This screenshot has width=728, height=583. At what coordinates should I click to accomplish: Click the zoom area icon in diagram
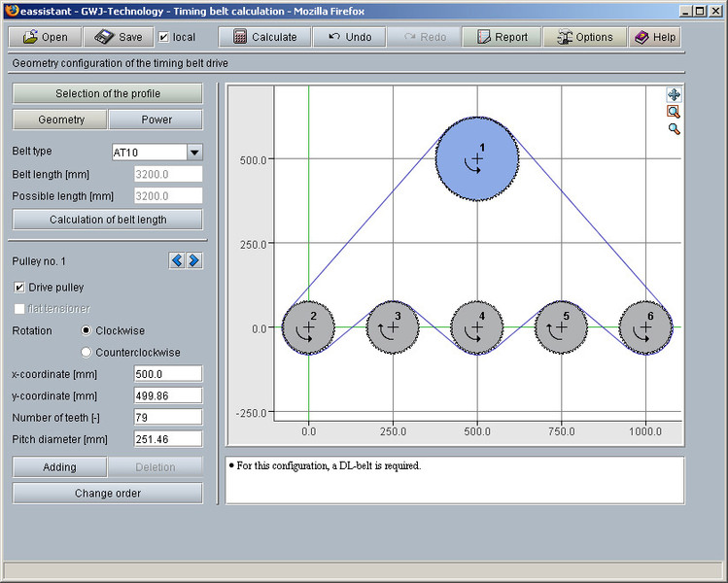click(674, 112)
